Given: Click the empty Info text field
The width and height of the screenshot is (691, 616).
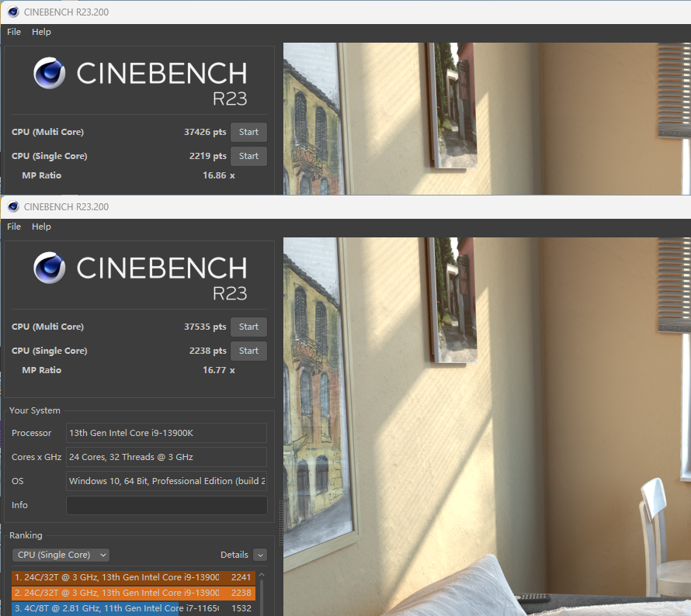Looking at the screenshot, I should [166, 505].
